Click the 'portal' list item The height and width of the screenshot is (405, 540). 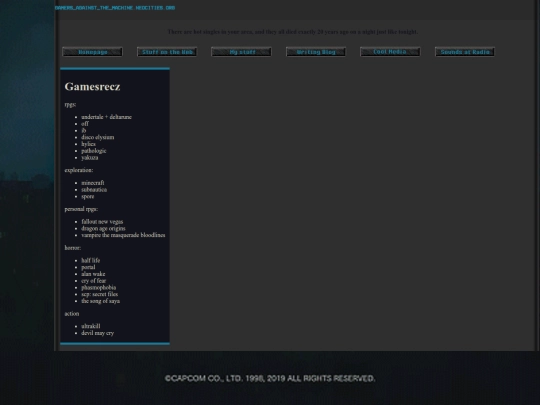pyautogui.click(x=88, y=267)
